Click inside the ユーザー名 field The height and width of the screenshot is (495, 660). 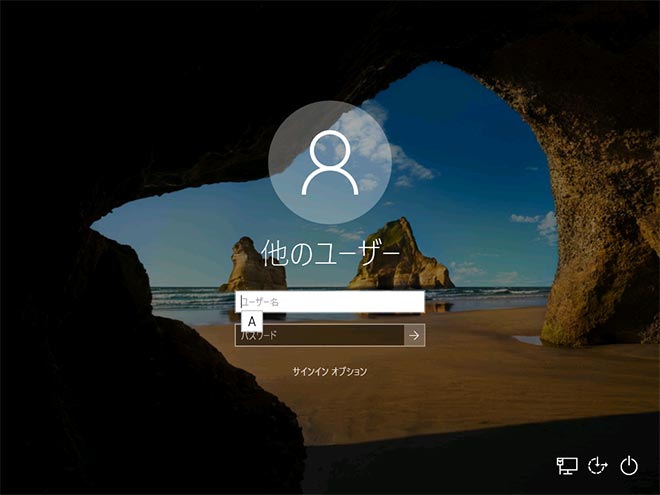(330, 302)
